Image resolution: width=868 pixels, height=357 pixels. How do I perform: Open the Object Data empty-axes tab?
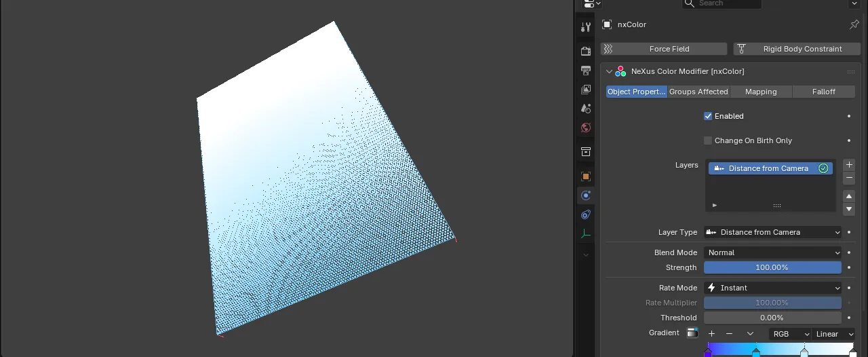[586, 233]
